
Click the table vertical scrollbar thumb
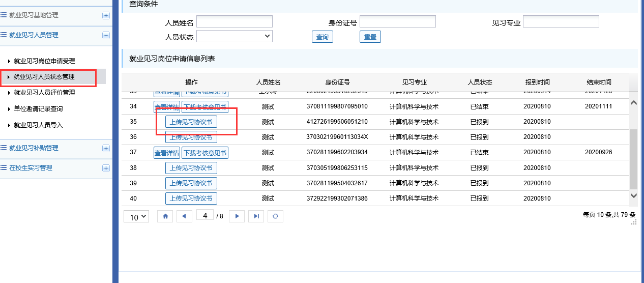pyautogui.click(x=634, y=159)
